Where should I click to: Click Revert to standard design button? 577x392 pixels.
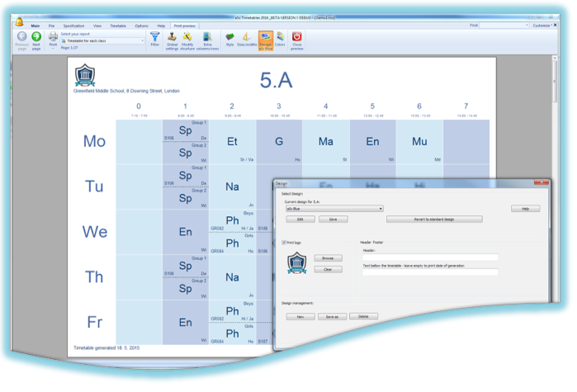[x=434, y=220]
